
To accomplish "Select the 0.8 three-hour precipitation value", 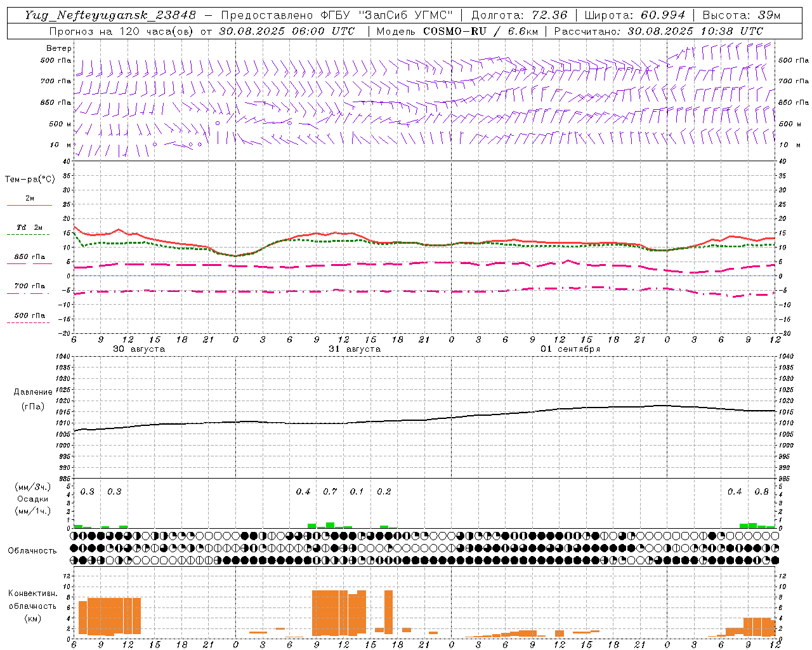I will (761, 492).
